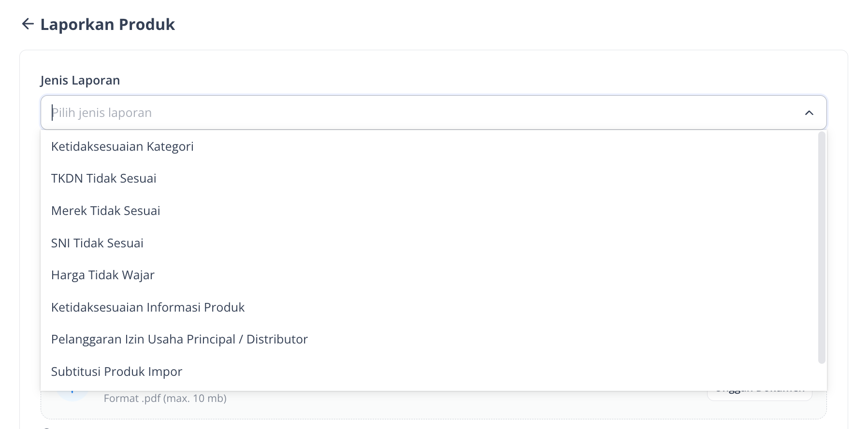Click the dashed document upload dropzone

[434, 405]
